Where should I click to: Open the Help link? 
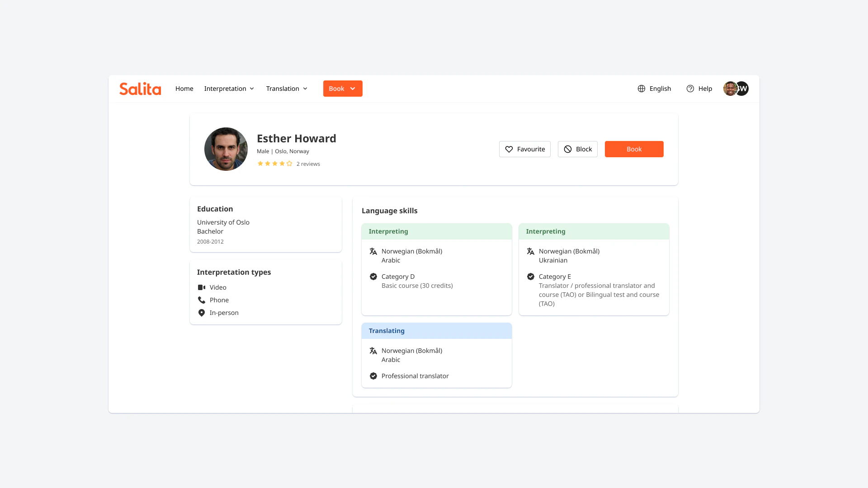705,89
